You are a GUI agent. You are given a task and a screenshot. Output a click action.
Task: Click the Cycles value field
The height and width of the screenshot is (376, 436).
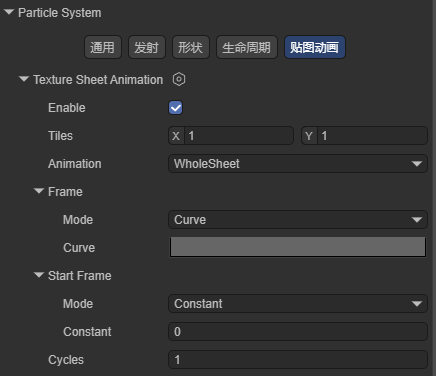pos(298,360)
